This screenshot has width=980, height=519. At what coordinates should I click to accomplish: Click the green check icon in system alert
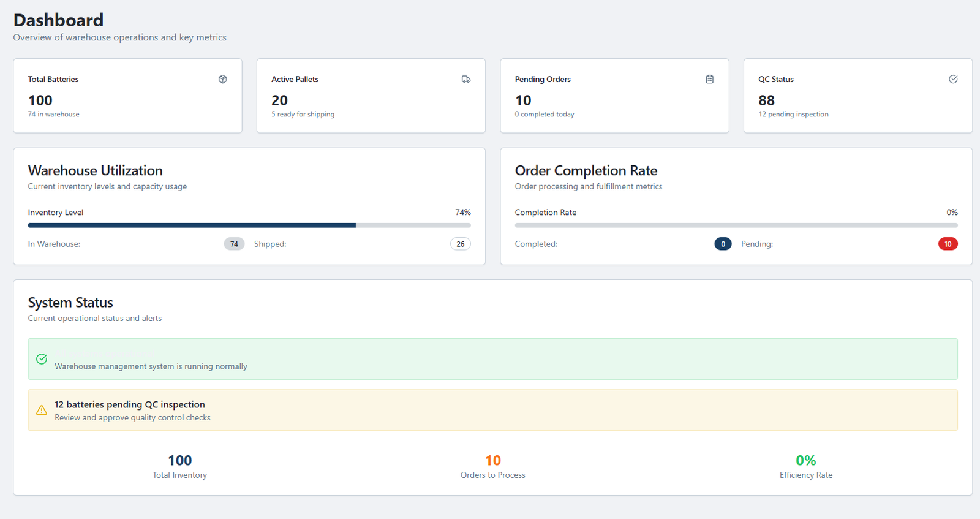click(42, 359)
